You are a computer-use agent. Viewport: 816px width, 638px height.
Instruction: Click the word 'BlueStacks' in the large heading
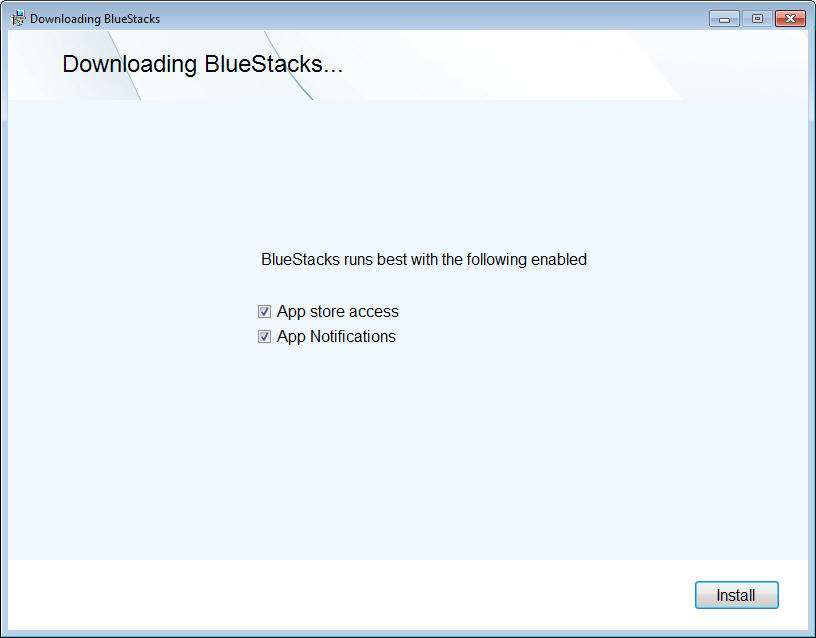click(263, 64)
